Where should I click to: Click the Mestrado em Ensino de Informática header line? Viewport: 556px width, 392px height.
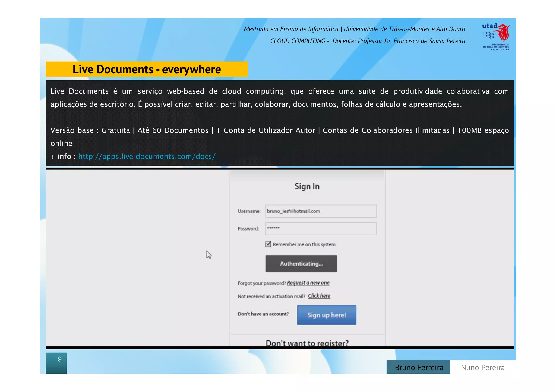[x=354, y=29]
